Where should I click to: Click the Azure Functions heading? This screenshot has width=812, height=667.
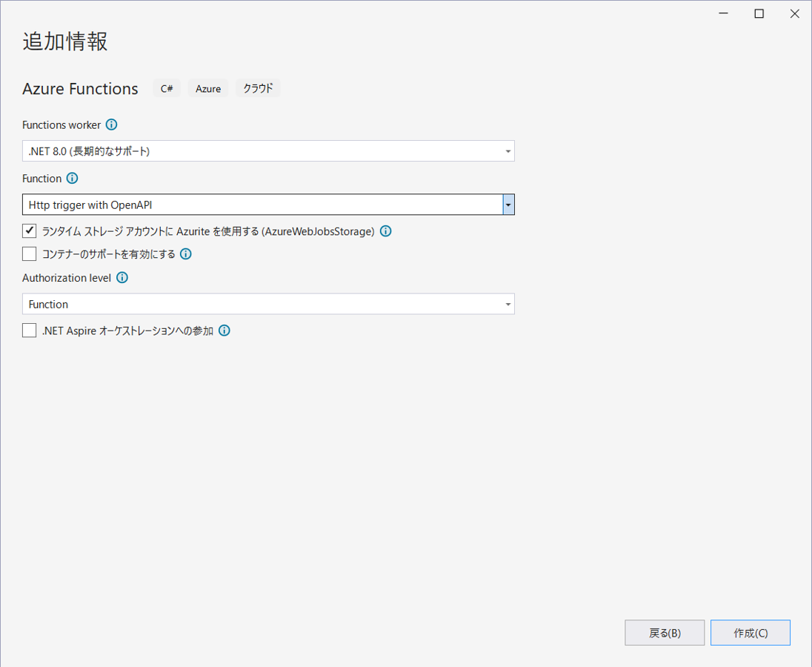[80, 88]
